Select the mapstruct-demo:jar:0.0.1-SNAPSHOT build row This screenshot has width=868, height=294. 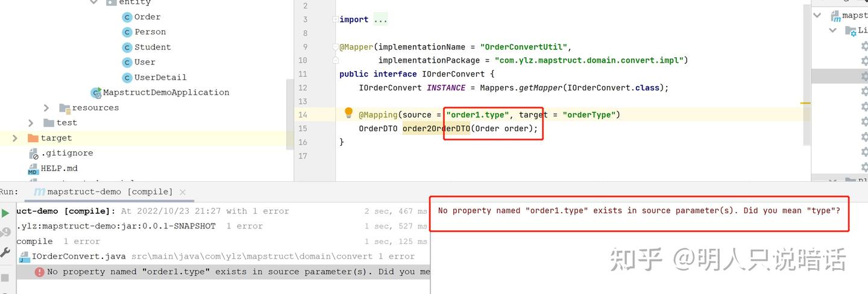point(223,226)
